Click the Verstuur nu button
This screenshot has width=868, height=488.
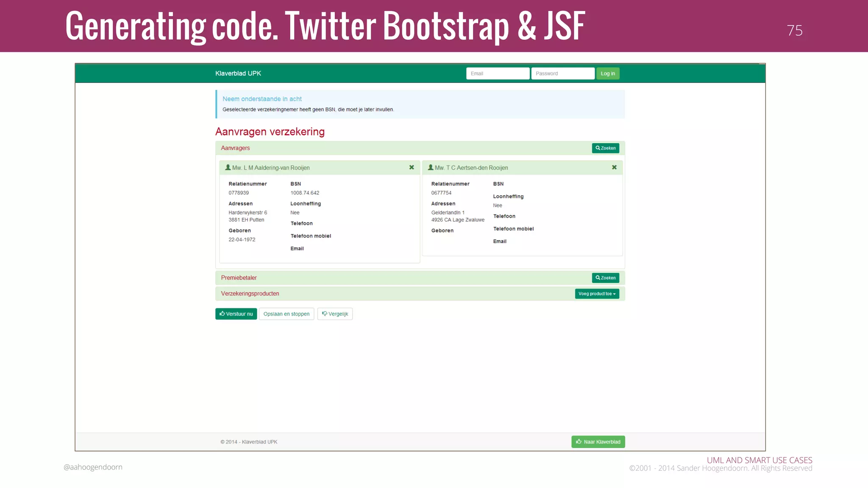click(x=236, y=314)
